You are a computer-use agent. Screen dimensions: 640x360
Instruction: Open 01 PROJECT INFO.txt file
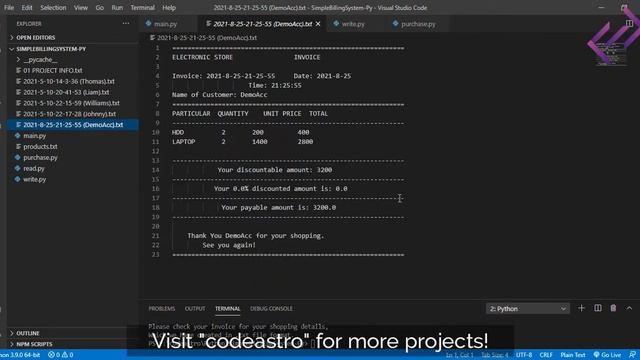coord(53,71)
